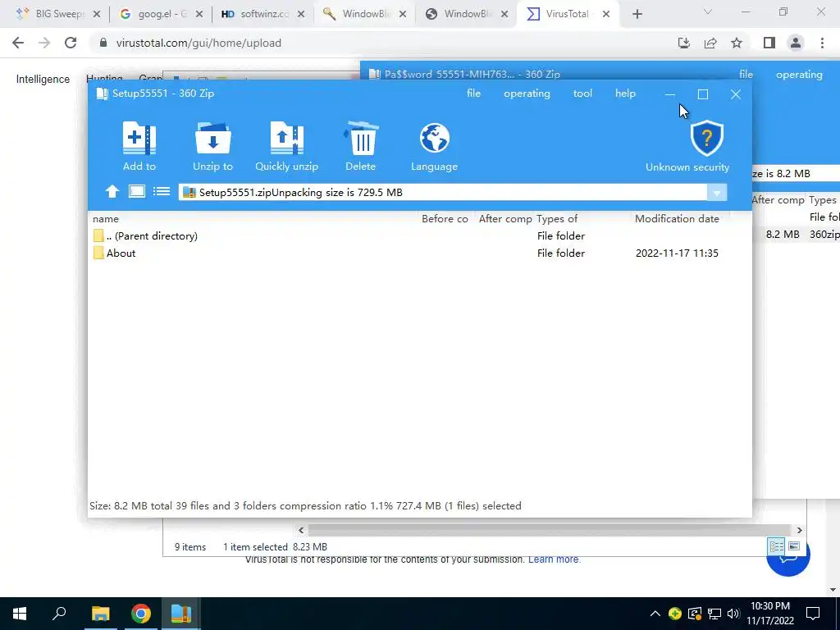Open the file menu in Setup55551 window
Image resolution: width=840 pixels, height=630 pixels.
coord(473,94)
